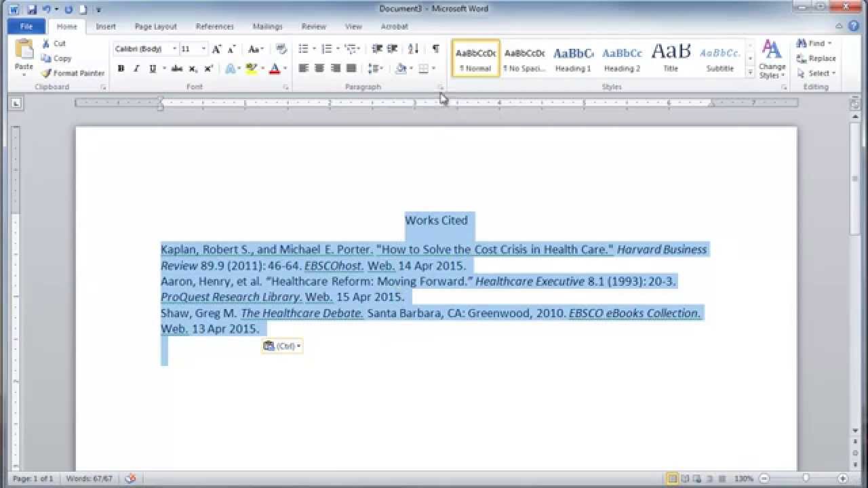Justify the selected text
This screenshot has width=868, height=488.
pyautogui.click(x=351, y=68)
